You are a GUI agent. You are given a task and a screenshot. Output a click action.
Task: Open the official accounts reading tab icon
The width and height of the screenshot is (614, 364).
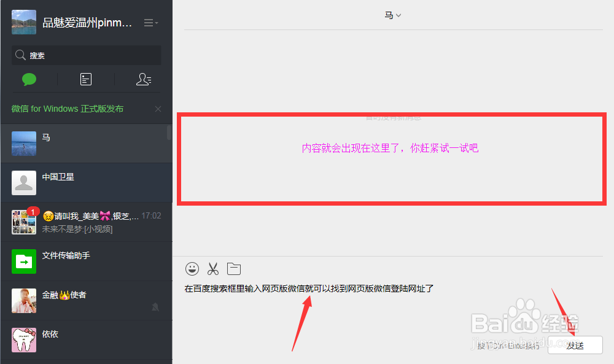click(x=86, y=79)
